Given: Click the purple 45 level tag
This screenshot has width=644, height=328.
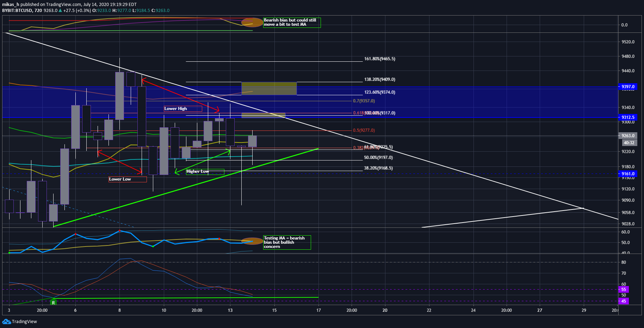Looking at the screenshot, I should [624, 301].
